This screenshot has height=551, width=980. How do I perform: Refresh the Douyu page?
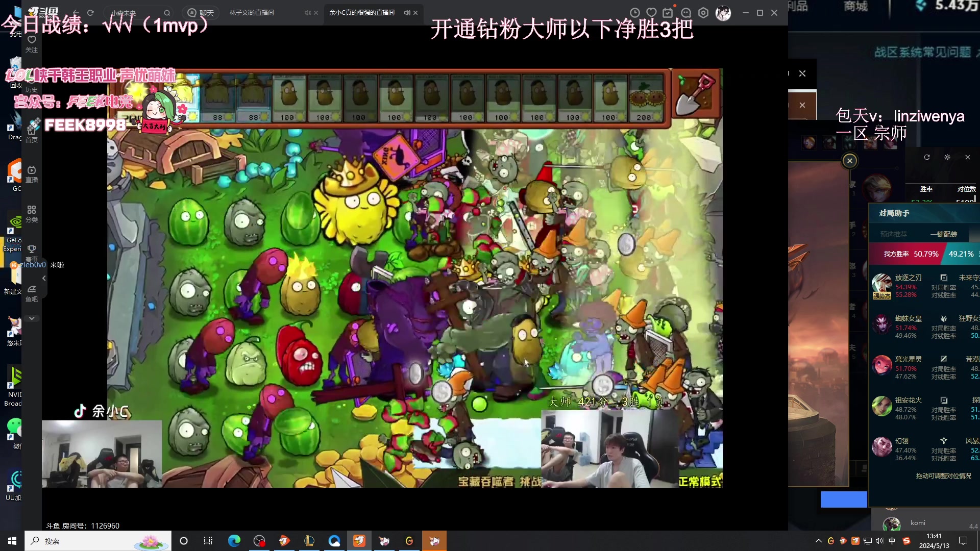point(90,13)
